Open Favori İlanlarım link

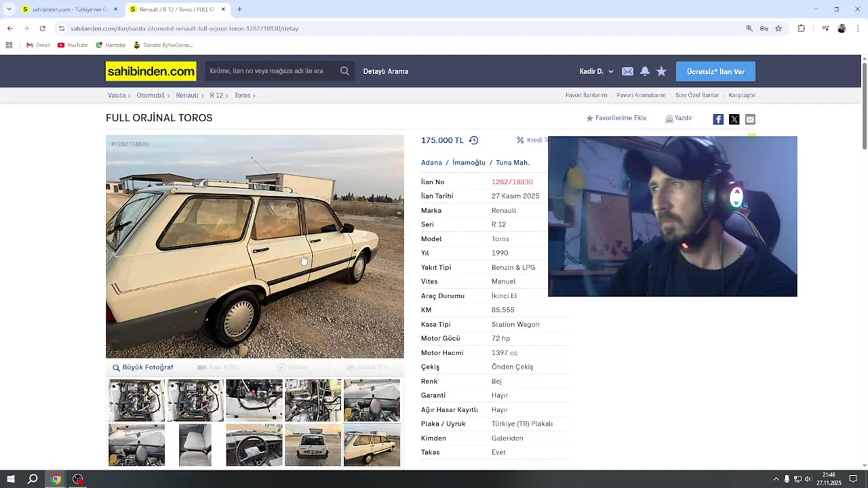[x=586, y=96]
